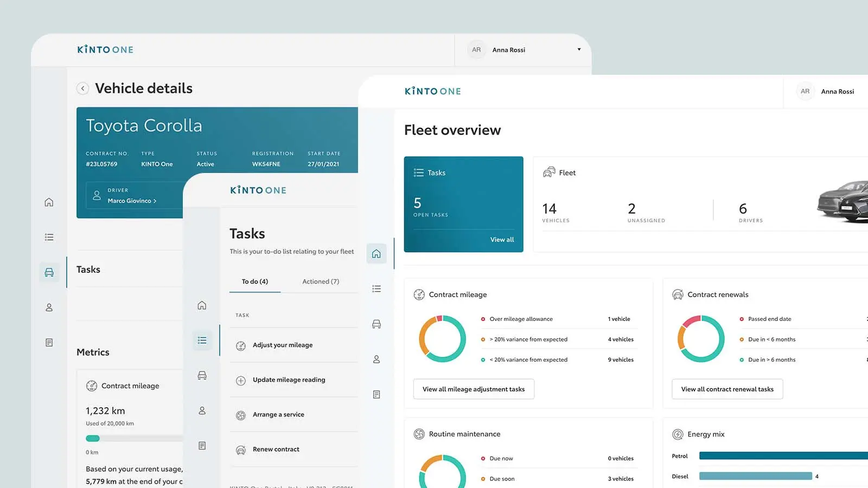The height and width of the screenshot is (488, 868).
Task: Click '1,232 km' mileage value
Action: [105, 411]
